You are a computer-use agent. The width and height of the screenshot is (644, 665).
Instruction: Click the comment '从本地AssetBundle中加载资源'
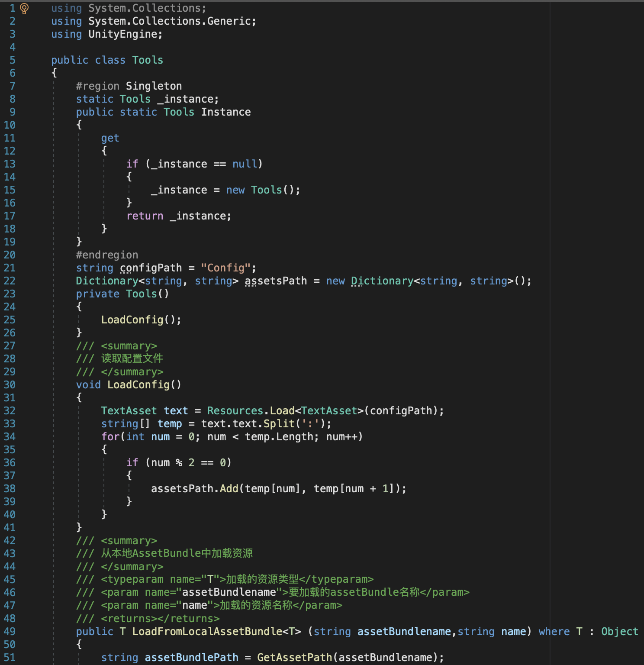177,553
